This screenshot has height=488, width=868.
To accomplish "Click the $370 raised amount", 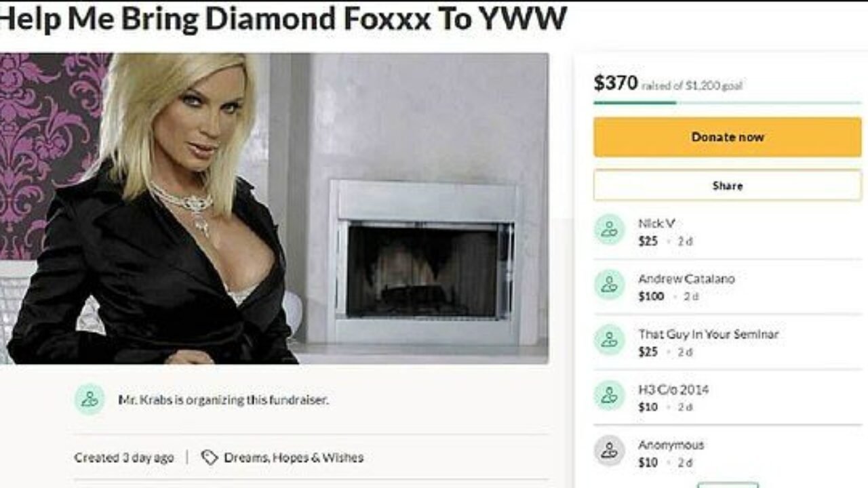I will (616, 83).
